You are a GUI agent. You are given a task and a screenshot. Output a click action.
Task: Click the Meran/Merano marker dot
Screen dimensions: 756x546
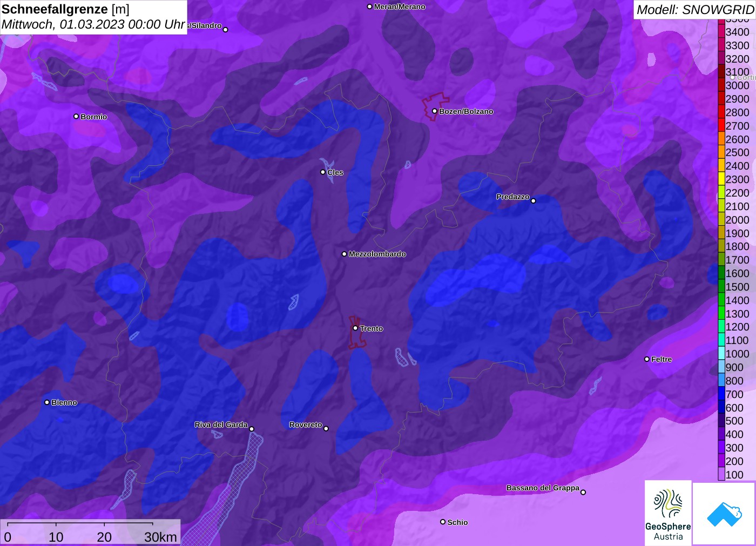click(x=369, y=6)
